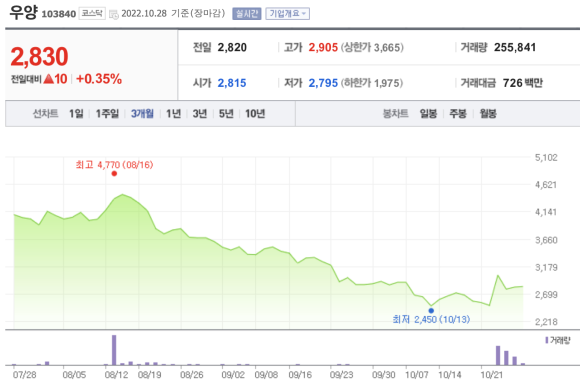Viewport: 580px width, 392px height.
Task: Select the 1주일 line chart tab
Action: click(x=107, y=114)
